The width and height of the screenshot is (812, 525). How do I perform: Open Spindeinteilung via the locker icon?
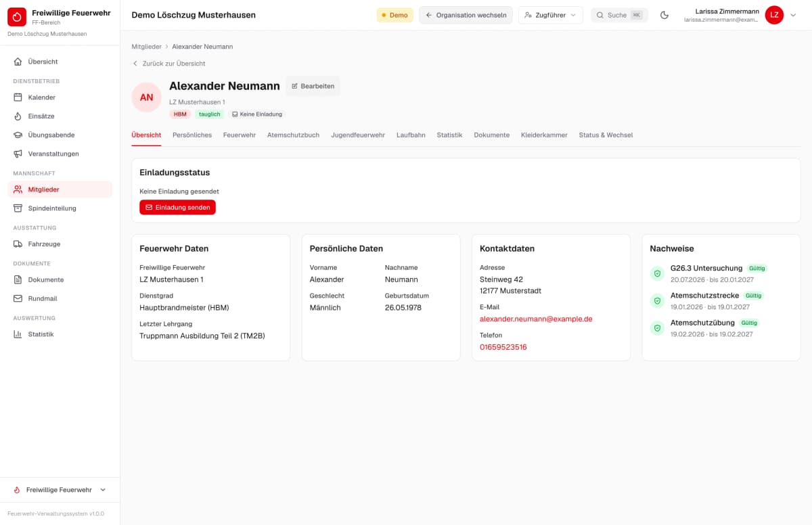click(x=18, y=208)
